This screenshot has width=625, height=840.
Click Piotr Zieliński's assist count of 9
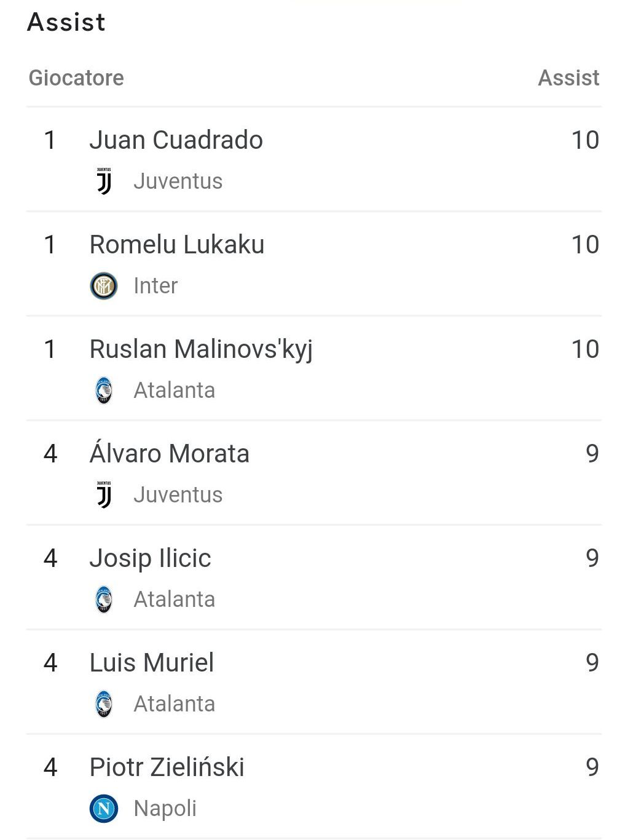[592, 767]
